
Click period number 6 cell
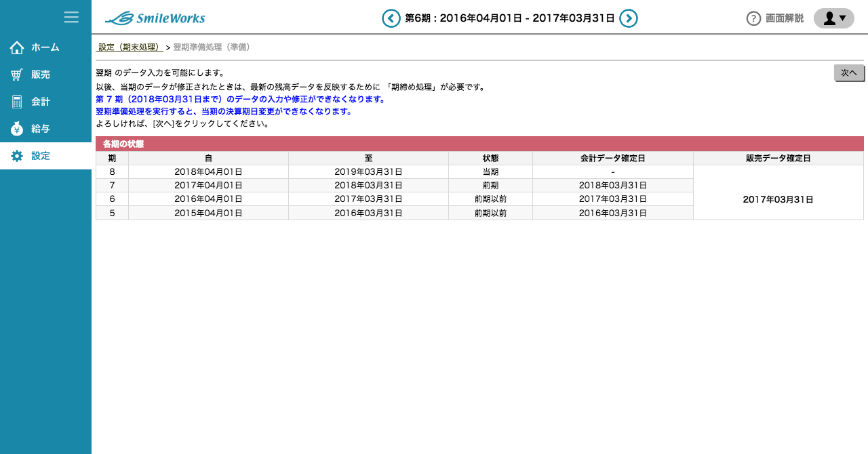(112, 199)
